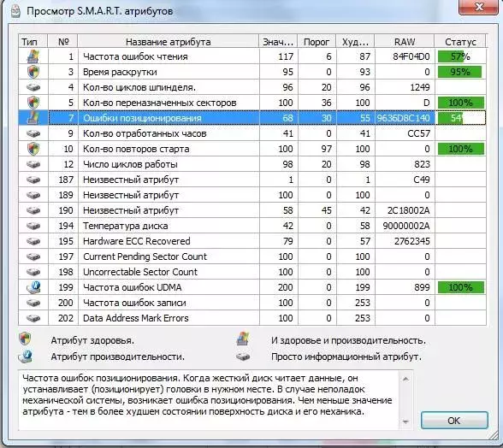Click the description scrollbar up arrow
This screenshot has width=503, height=448.
[x=405, y=379]
